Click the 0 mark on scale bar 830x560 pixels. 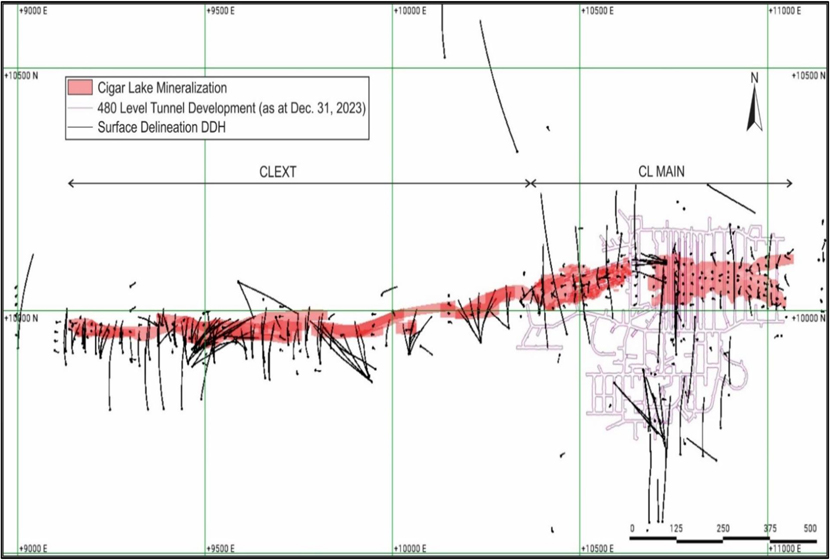coord(633,528)
